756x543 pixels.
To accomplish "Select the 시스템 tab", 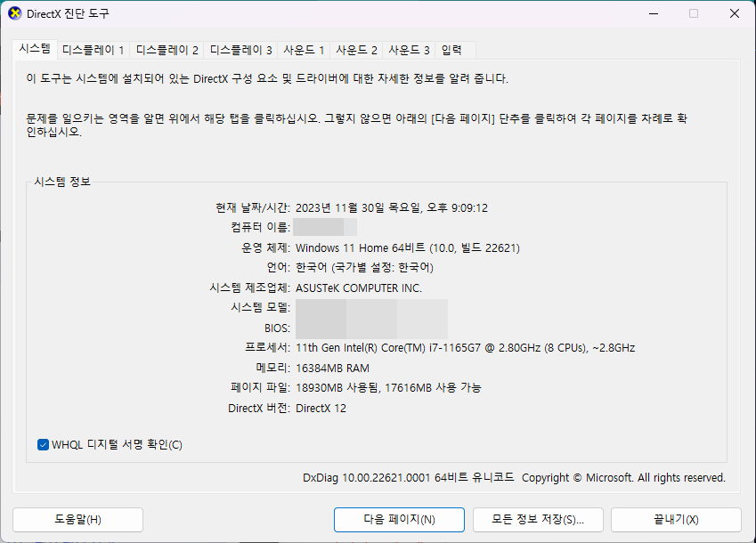I will coord(37,50).
